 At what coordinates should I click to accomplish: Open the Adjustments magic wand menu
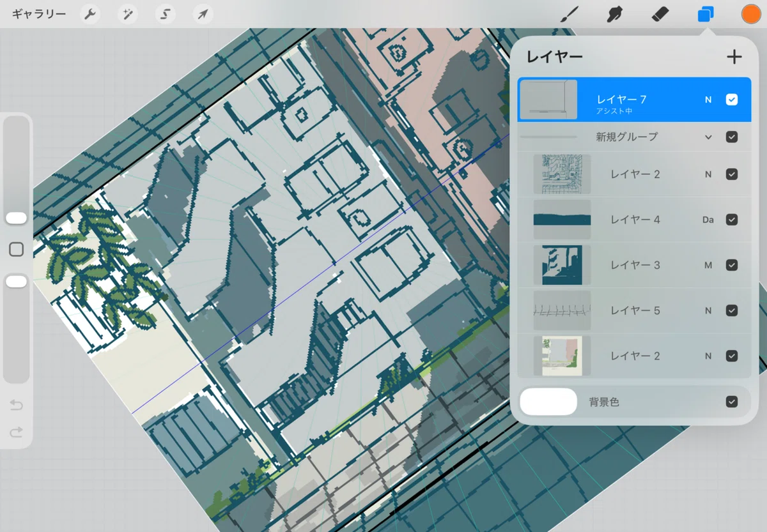(127, 14)
